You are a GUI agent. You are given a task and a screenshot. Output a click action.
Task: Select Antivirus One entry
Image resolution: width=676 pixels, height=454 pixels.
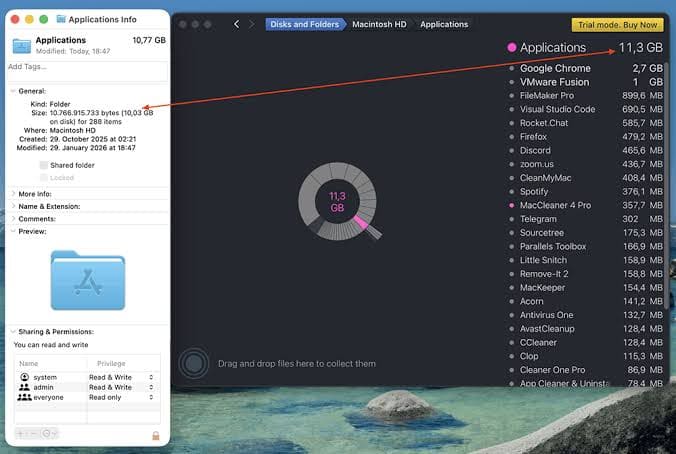(586, 315)
